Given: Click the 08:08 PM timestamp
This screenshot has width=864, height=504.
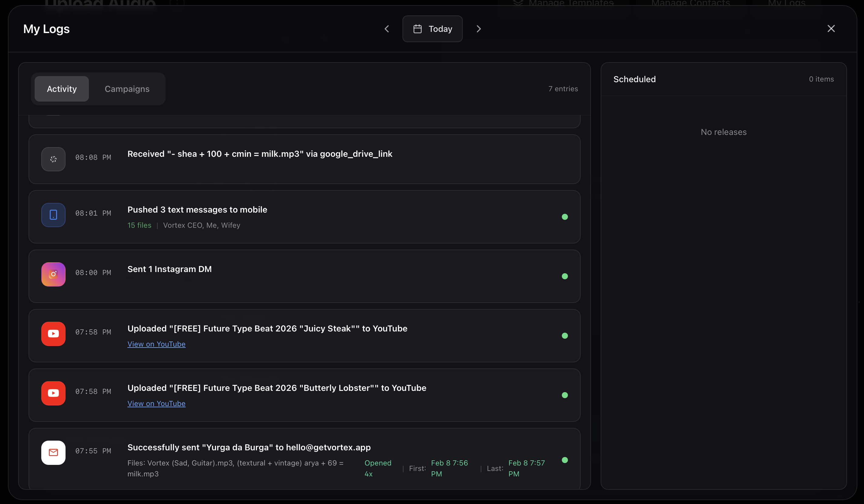Looking at the screenshot, I should [93, 157].
